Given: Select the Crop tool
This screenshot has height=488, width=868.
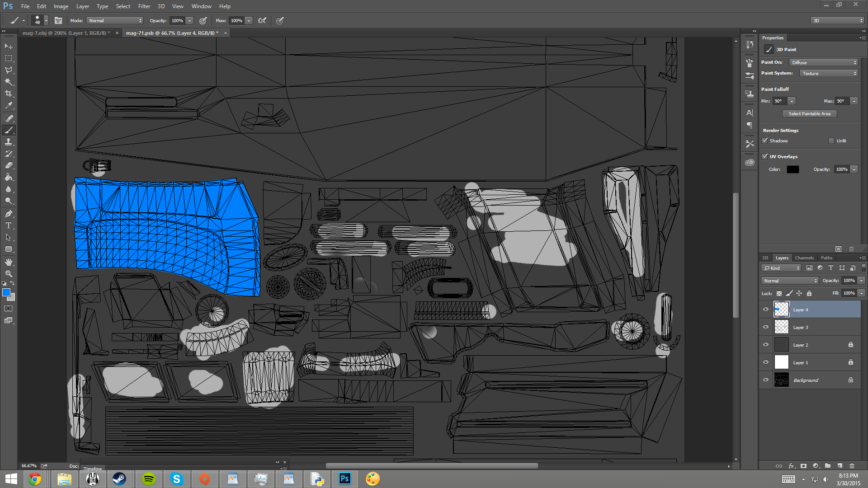Looking at the screenshot, I should pyautogui.click(x=9, y=94).
